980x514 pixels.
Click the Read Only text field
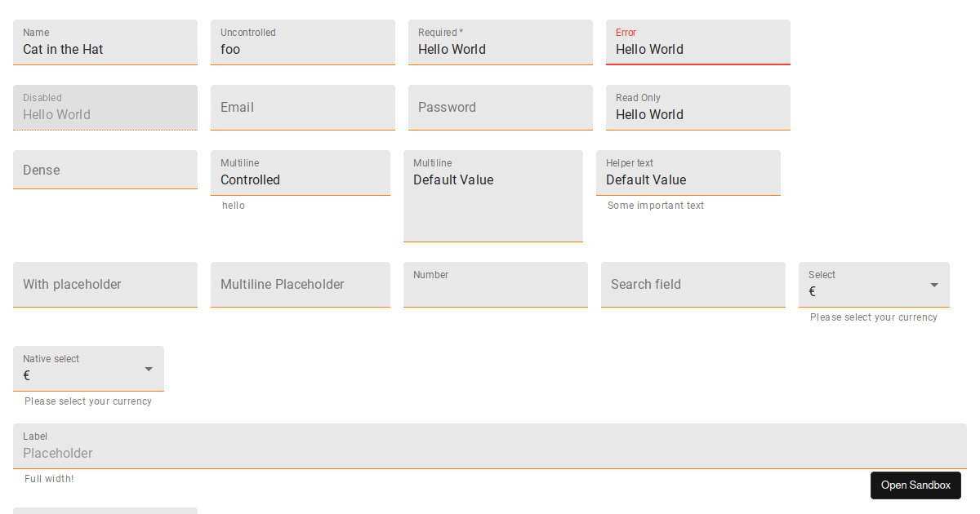pyautogui.click(x=698, y=114)
